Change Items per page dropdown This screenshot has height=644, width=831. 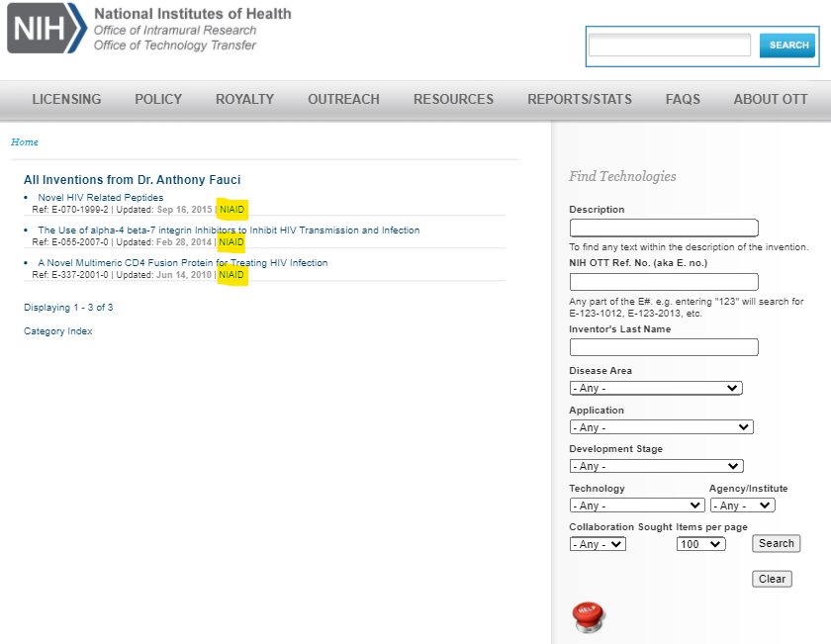pos(701,544)
